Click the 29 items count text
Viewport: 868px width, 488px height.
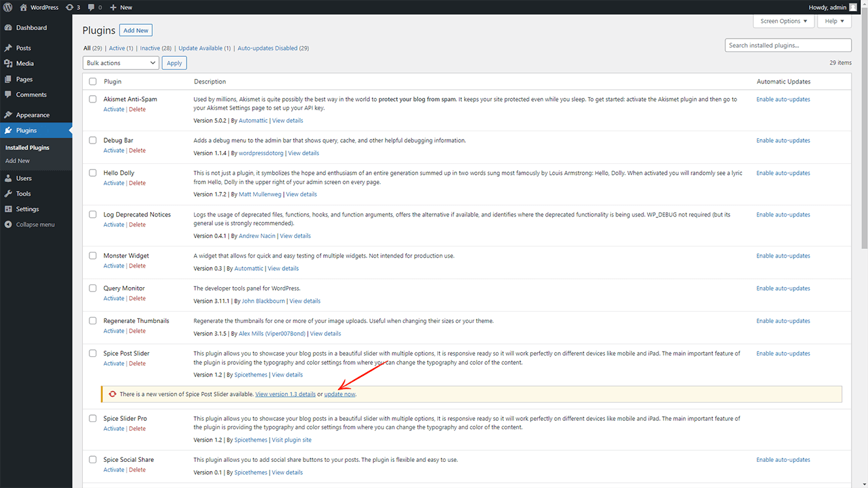tap(841, 63)
